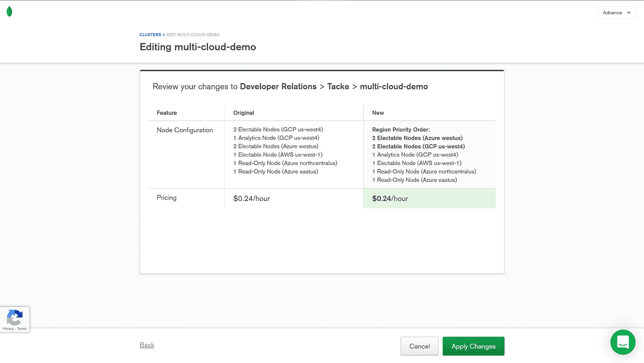
Task: Open the Intercom chat bubble
Action: click(623, 342)
